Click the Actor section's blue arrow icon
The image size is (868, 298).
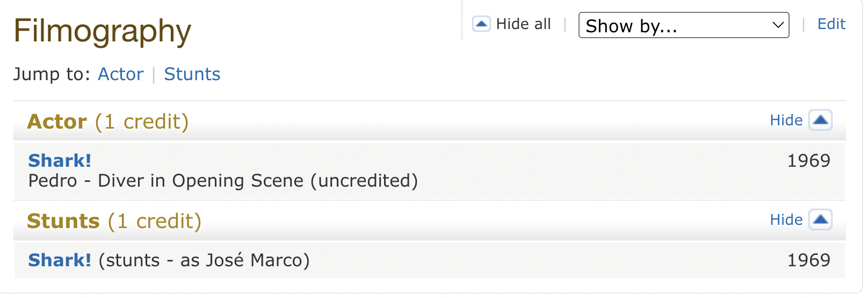click(x=820, y=120)
